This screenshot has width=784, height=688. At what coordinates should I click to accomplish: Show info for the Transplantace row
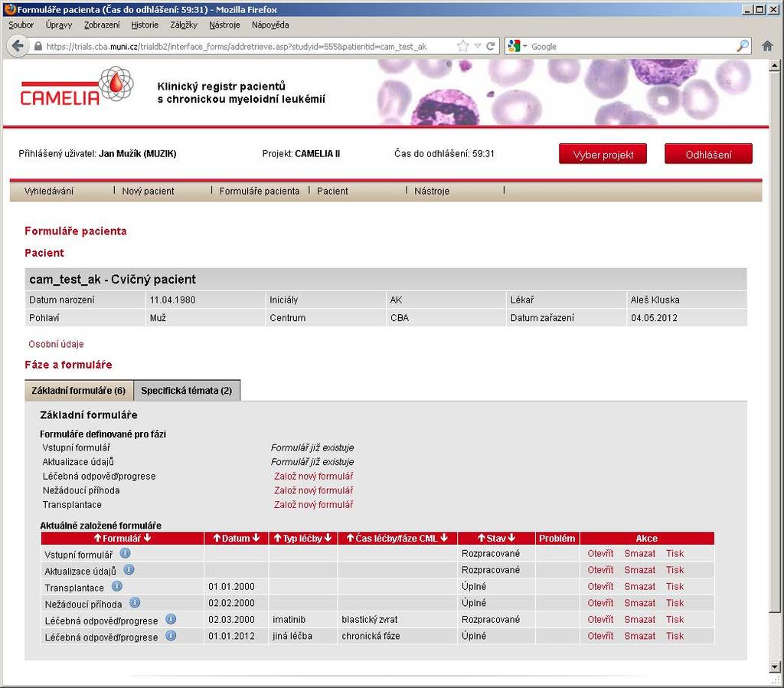click(116, 586)
